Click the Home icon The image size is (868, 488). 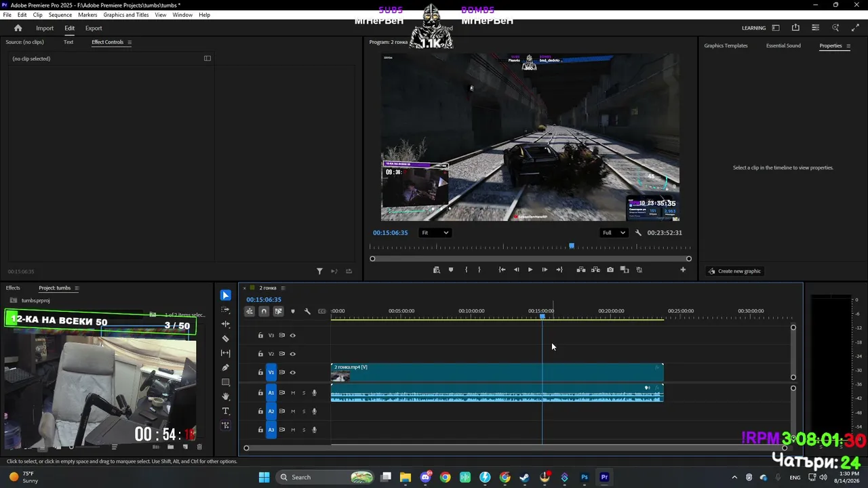coord(18,28)
